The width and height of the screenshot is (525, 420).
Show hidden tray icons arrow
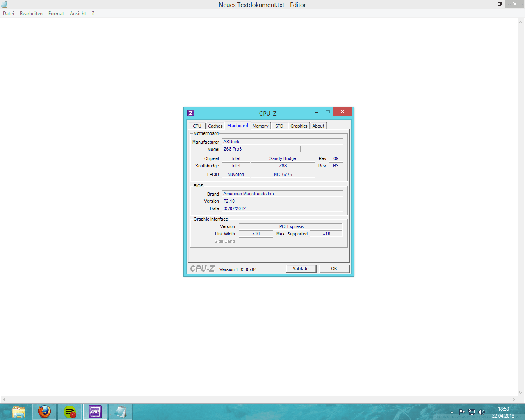coord(452,412)
